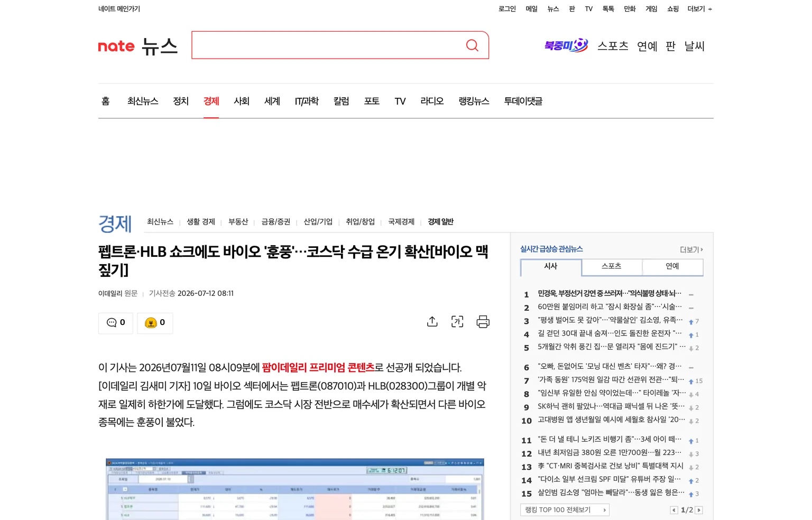Open the 톡톡 top link
The image size is (812, 520).
(x=608, y=9)
